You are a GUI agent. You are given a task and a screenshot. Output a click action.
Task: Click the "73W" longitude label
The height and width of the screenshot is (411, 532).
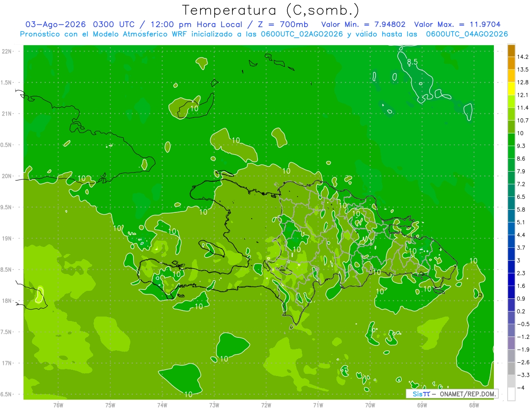[x=214, y=405]
